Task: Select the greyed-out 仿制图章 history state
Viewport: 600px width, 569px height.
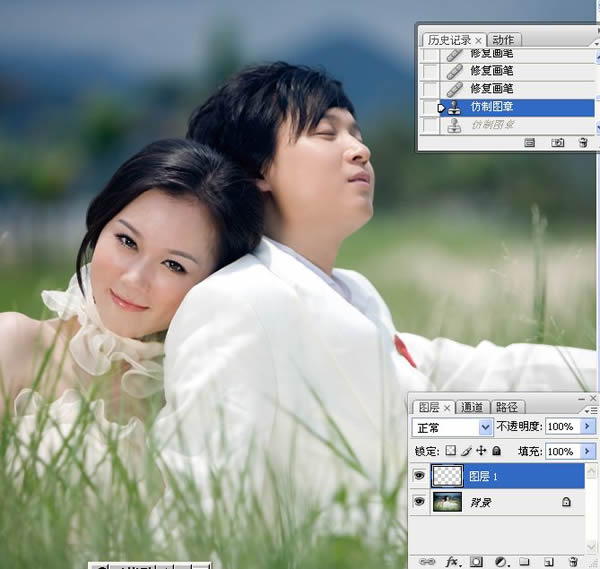Action: (x=492, y=125)
